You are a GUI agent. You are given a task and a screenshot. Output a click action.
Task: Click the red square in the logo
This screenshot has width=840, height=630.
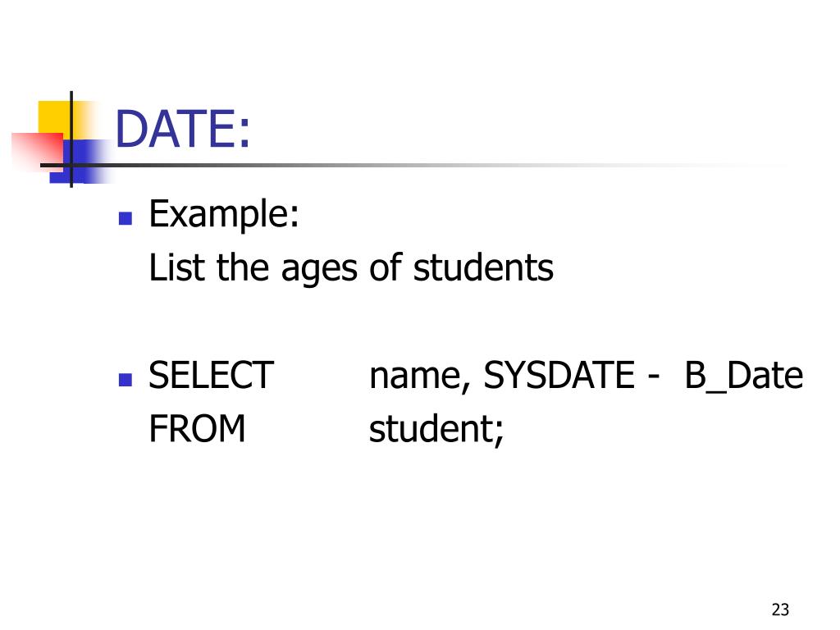[38, 150]
